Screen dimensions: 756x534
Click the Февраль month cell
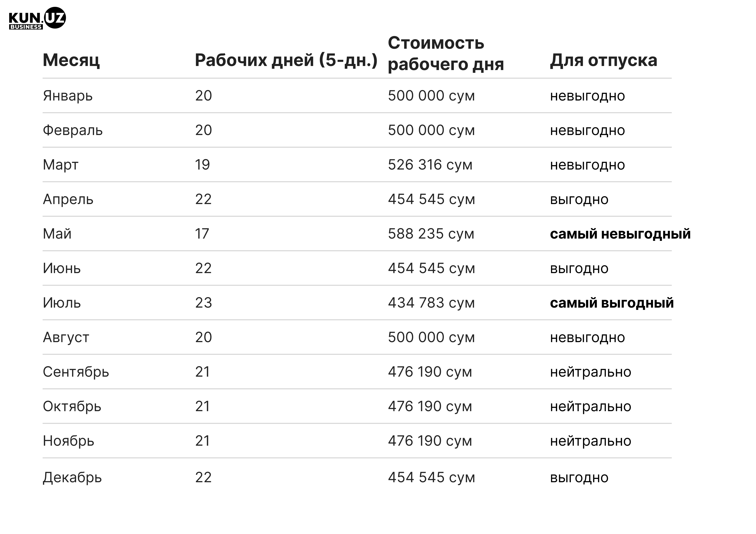[73, 130]
